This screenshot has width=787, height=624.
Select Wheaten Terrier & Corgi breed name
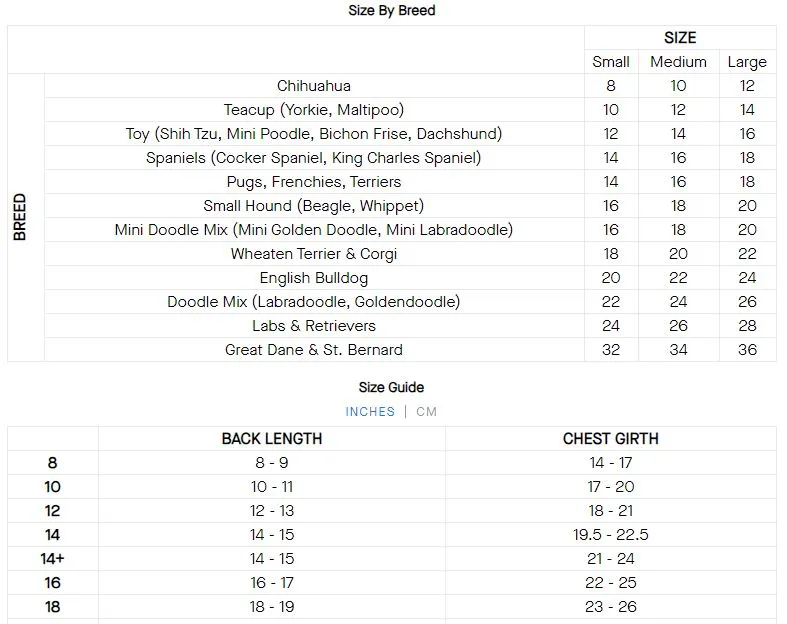(x=314, y=254)
